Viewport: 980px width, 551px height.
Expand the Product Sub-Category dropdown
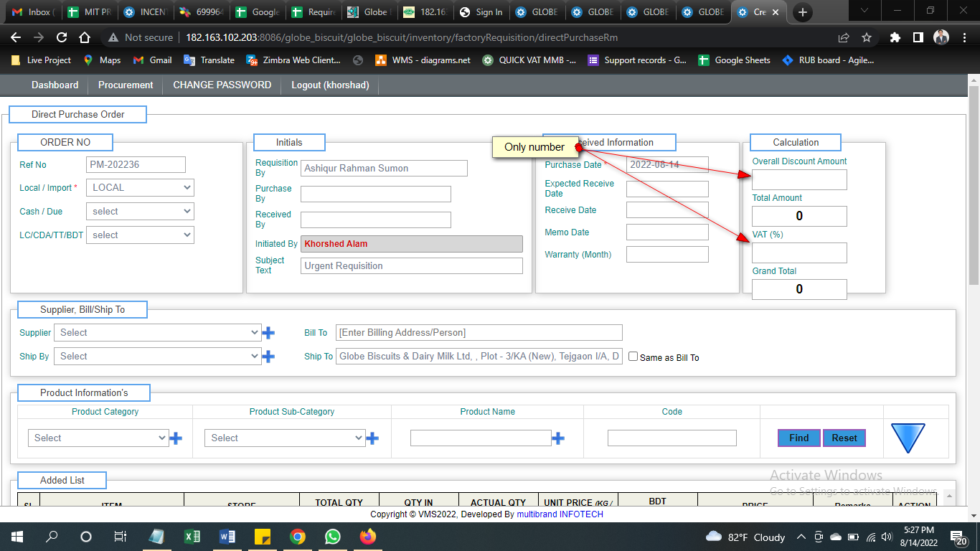285,438
